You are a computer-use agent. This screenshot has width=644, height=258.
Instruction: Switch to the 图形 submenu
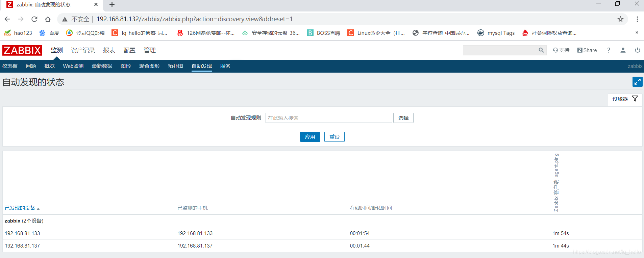pos(126,66)
